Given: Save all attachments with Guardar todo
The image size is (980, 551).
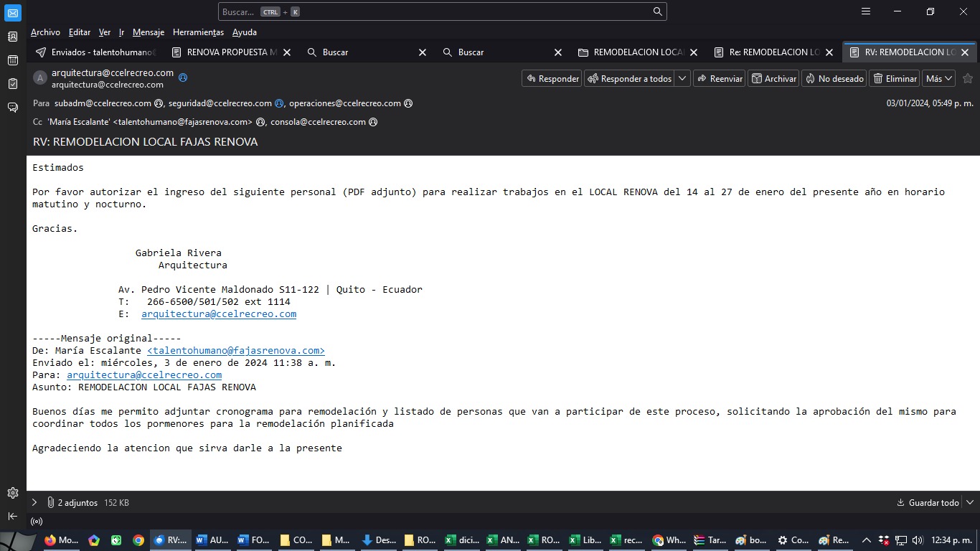Looking at the screenshot, I should [928, 503].
